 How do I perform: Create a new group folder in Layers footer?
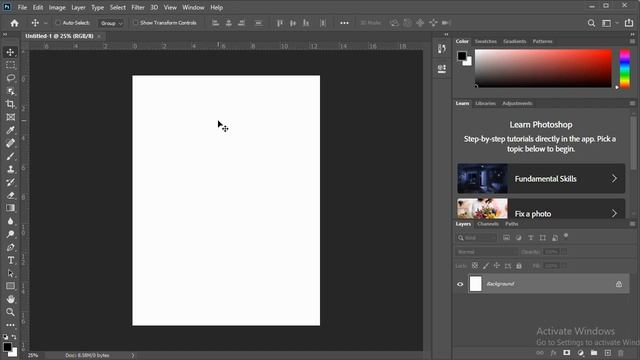click(594, 353)
